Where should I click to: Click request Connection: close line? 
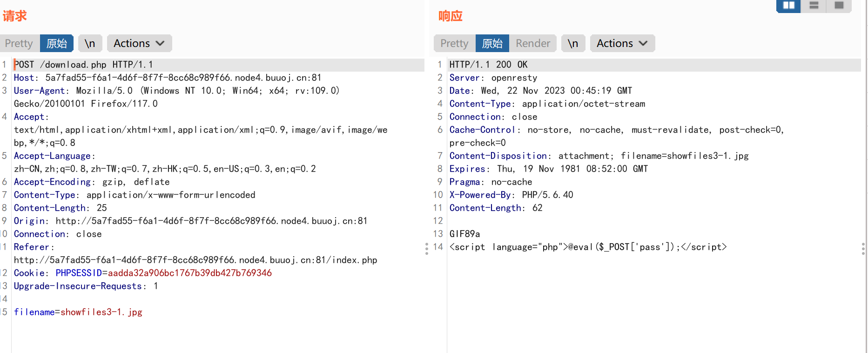58,234
